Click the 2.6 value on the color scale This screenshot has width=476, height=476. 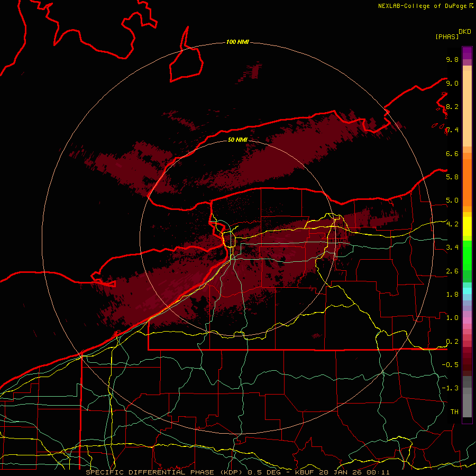pyautogui.click(x=452, y=271)
